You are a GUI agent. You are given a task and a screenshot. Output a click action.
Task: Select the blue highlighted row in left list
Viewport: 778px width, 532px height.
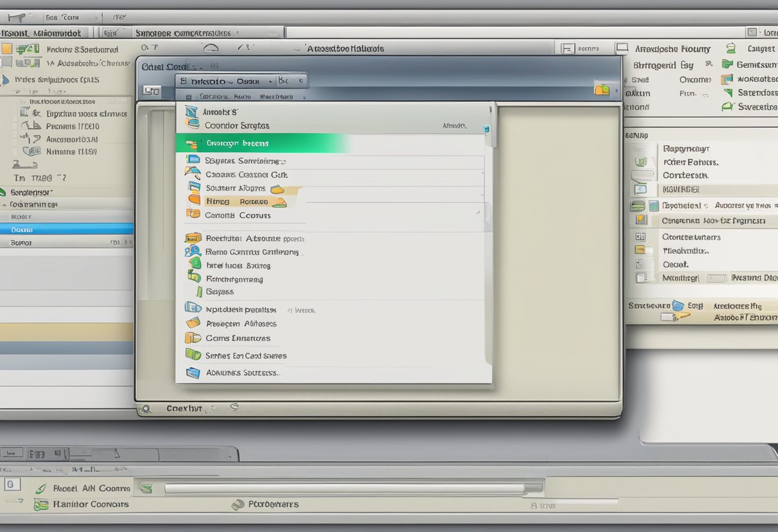point(67,229)
